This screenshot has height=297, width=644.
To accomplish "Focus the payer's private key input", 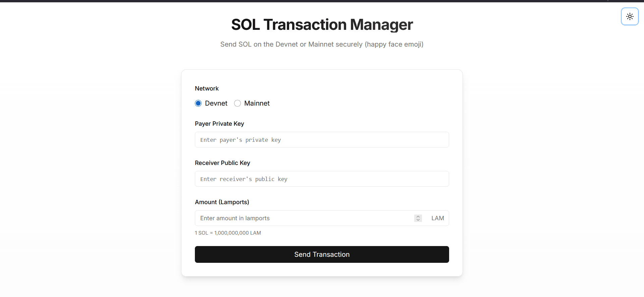I will coord(322,139).
